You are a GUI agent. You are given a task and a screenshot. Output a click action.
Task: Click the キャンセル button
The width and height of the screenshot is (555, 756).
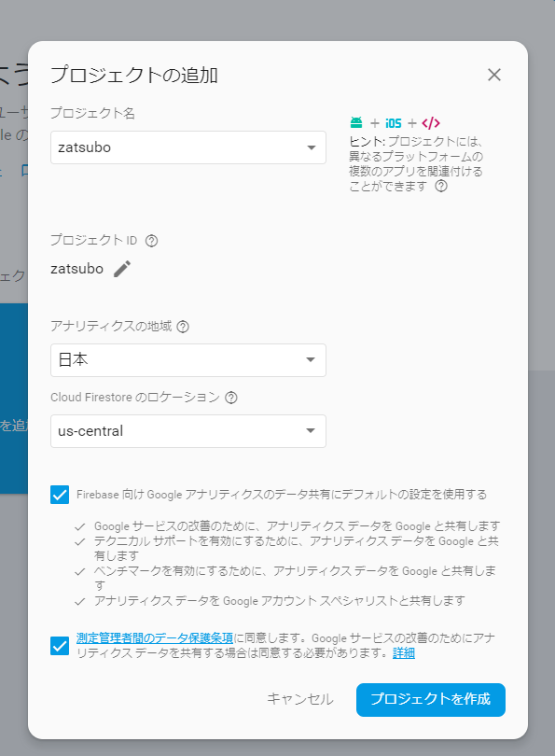[300, 699]
